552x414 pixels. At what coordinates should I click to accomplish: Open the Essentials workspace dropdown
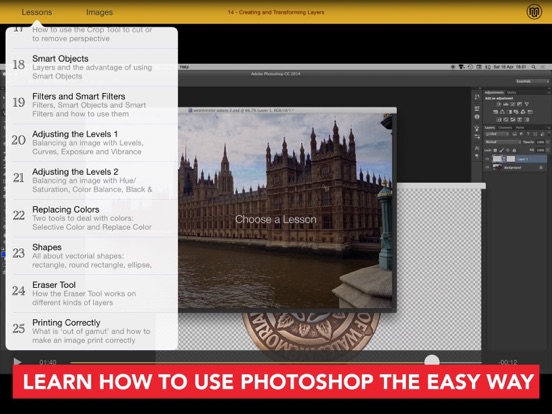(532, 81)
